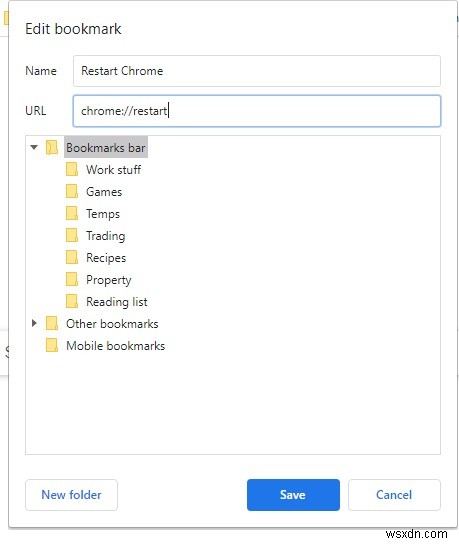Select the Recipes folder

[106, 258]
